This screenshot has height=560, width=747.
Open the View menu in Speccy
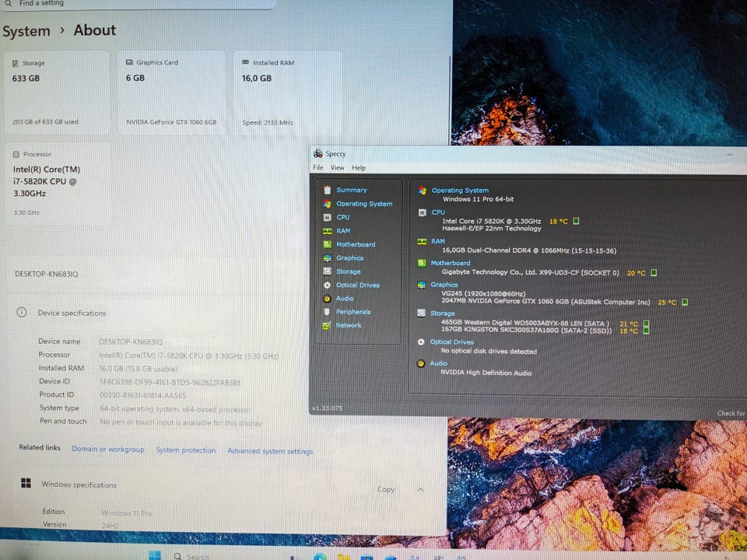click(337, 168)
